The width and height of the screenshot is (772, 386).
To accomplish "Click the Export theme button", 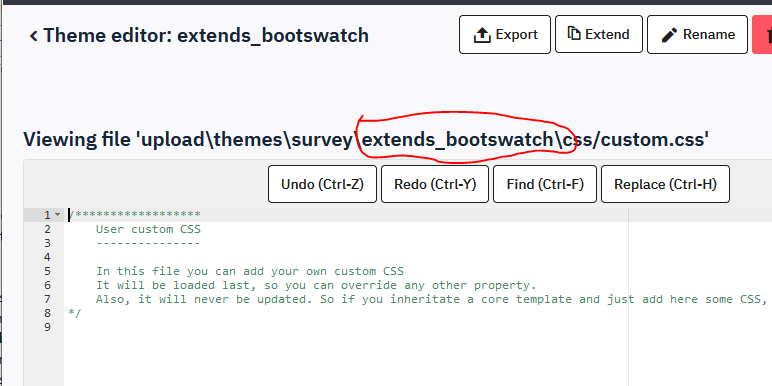I will pos(505,34).
